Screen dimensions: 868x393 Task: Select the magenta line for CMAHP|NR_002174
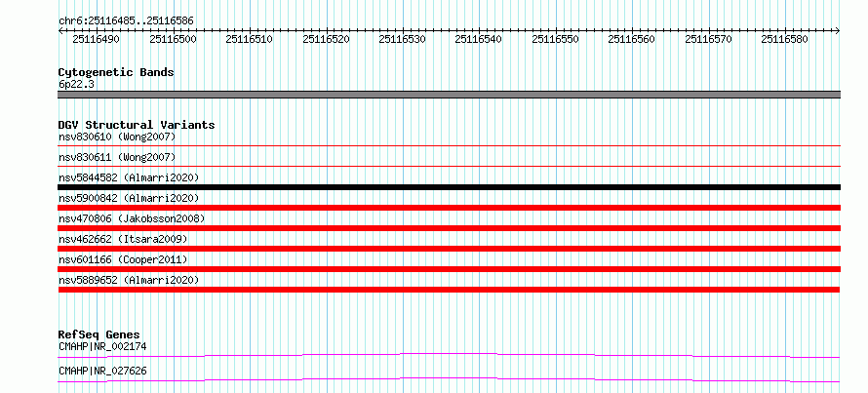coord(449,355)
